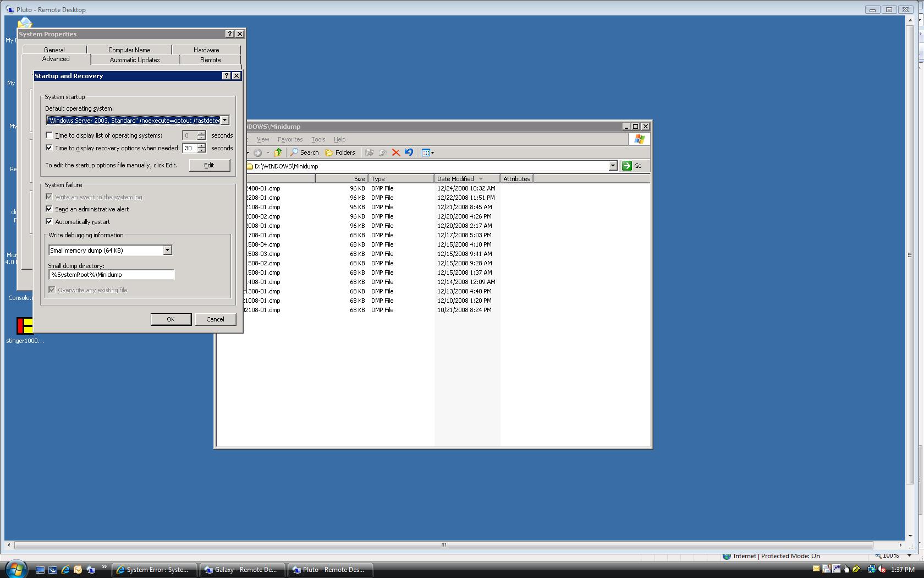
Task: Switch to the Automatic Updates tab
Action: tap(135, 60)
